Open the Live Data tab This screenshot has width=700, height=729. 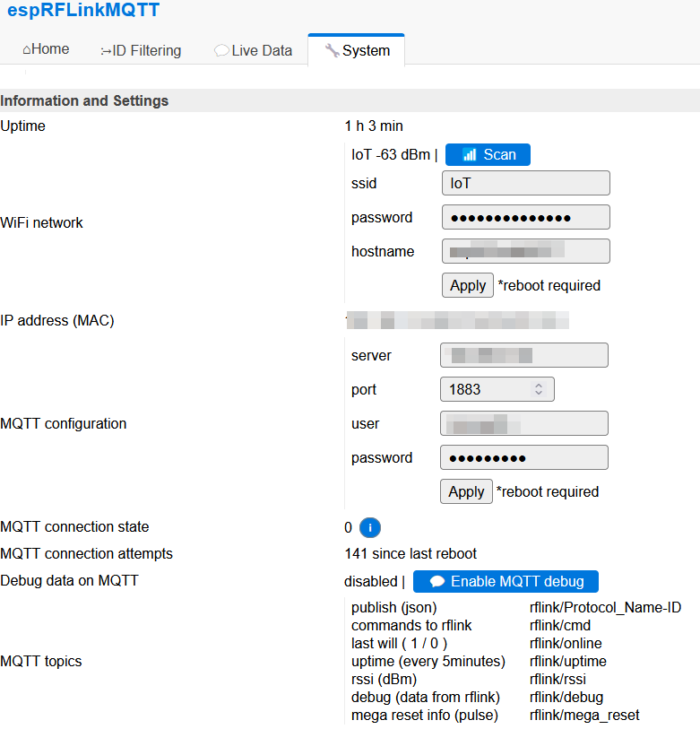(253, 51)
